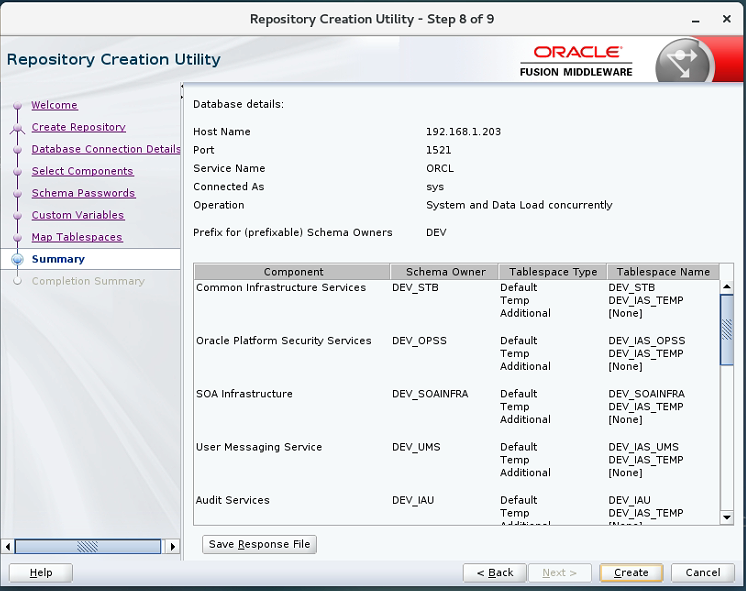The image size is (746, 591).
Task: Click the Oracle Fusion Middleware logo
Action: tap(576, 61)
